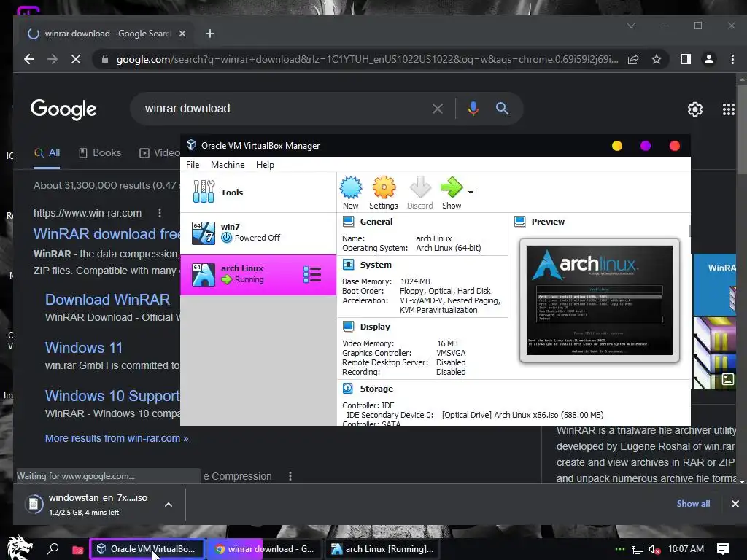
Task: Open windowstan iso download options chevron
Action: (x=169, y=505)
